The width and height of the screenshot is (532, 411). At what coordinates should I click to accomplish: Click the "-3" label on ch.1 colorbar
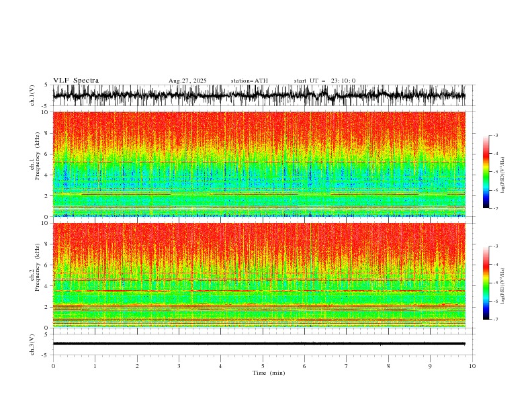496,135
